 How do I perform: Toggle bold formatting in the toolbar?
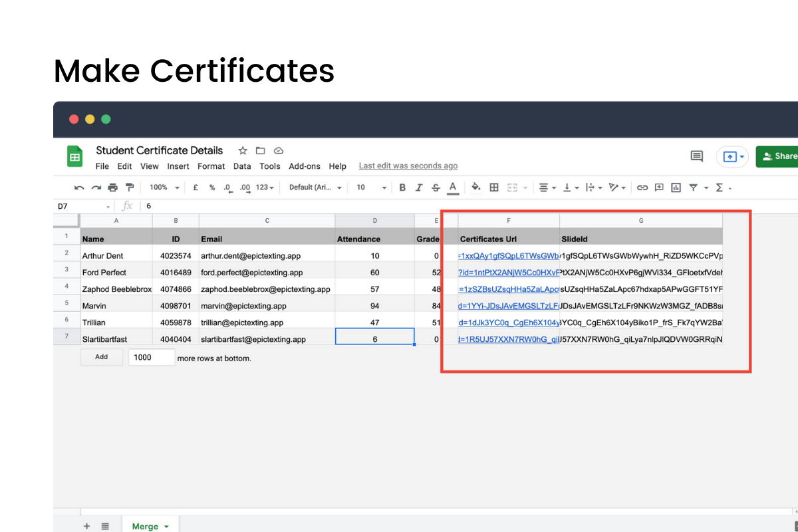[402, 187]
